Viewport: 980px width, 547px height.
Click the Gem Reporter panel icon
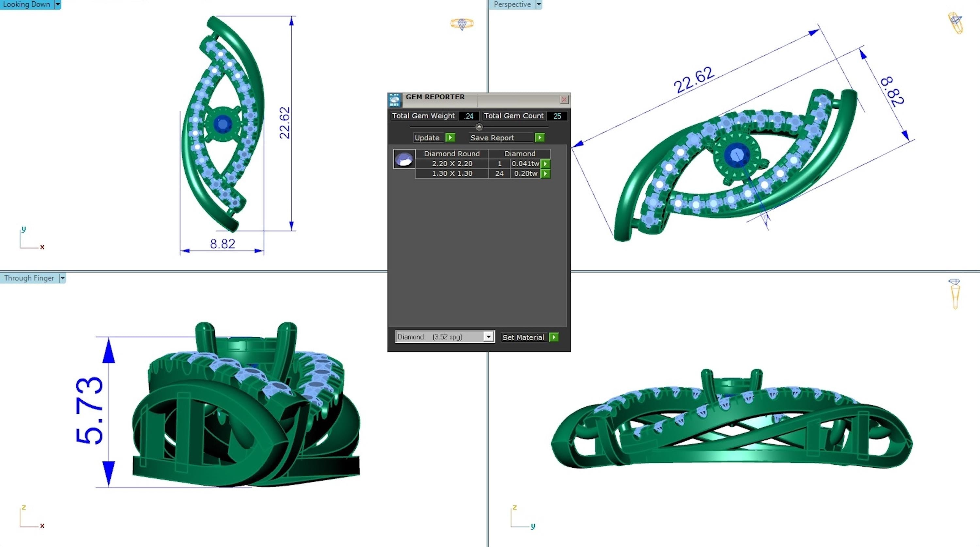[395, 100]
